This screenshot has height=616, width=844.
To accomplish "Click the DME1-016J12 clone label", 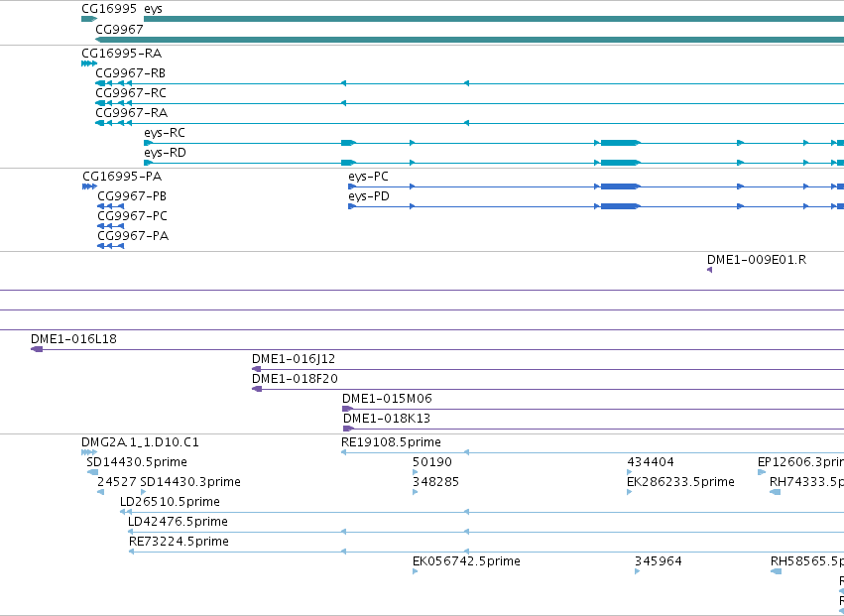I will tap(294, 359).
